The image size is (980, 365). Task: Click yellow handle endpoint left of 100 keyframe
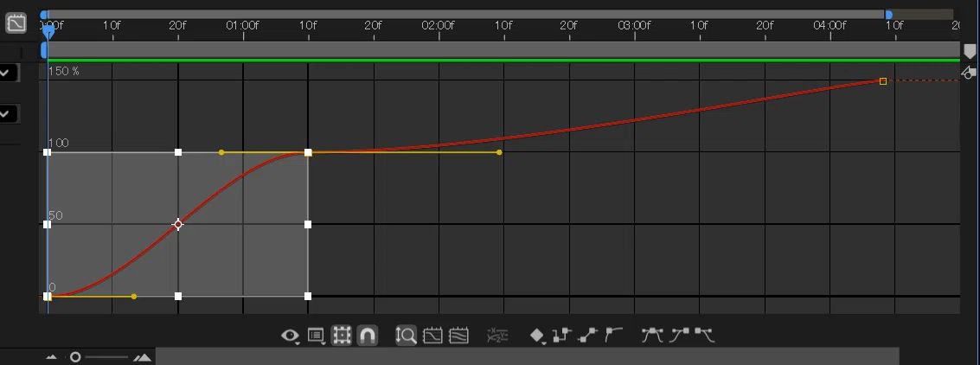point(221,152)
